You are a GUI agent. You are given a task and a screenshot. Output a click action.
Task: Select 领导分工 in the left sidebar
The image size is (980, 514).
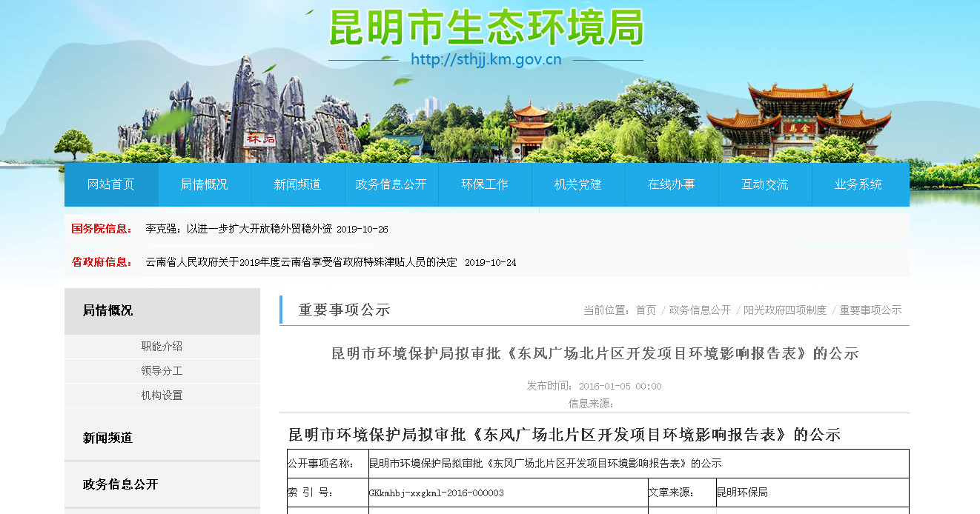coord(162,370)
